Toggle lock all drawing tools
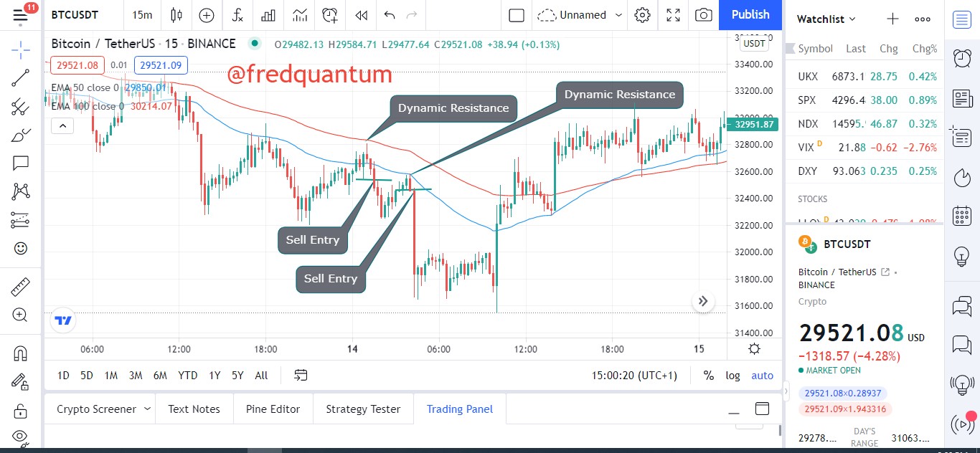Image resolution: width=980 pixels, height=453 pixels. pyautogui.click(x=21, y=411)
